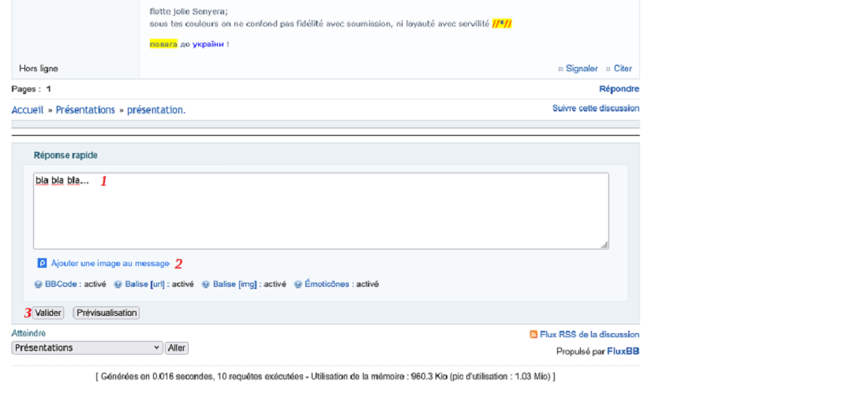Open the FluxBB link

(623, 351)
